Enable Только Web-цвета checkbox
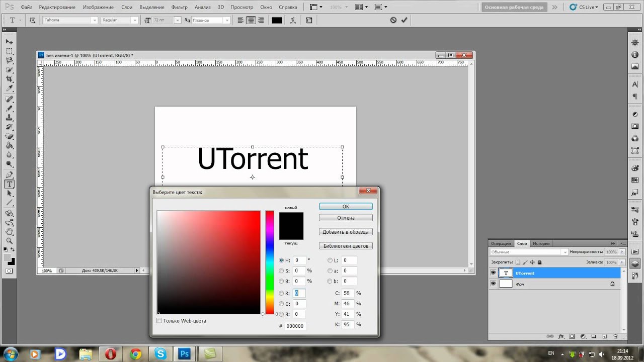 (159, 321)
